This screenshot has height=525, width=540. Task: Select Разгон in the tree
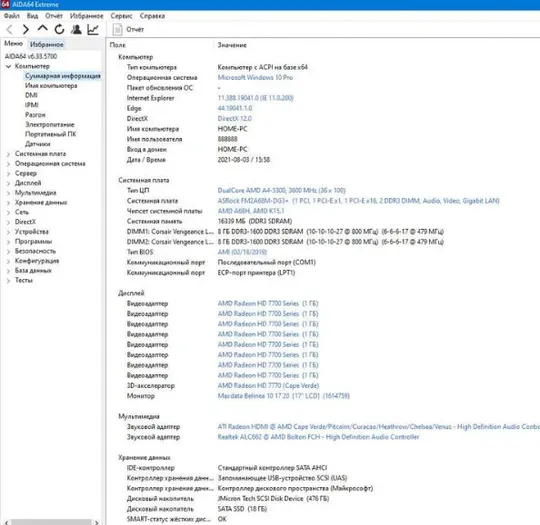35,115
